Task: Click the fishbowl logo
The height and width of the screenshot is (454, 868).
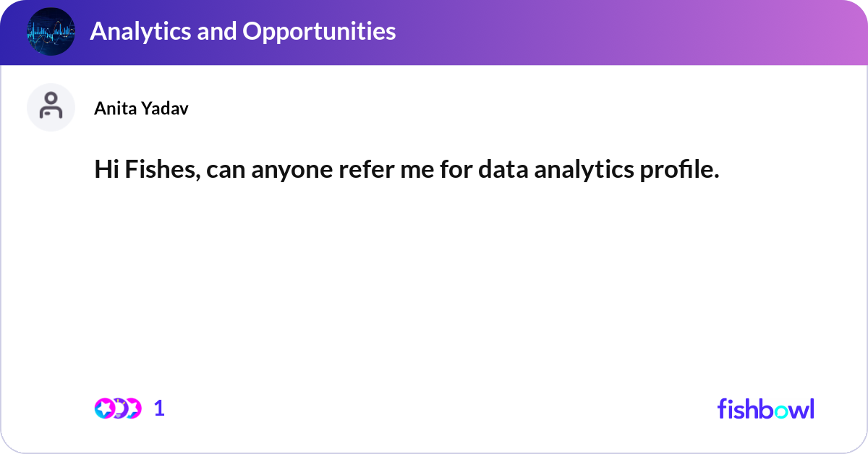Action: tap(766, 408)
